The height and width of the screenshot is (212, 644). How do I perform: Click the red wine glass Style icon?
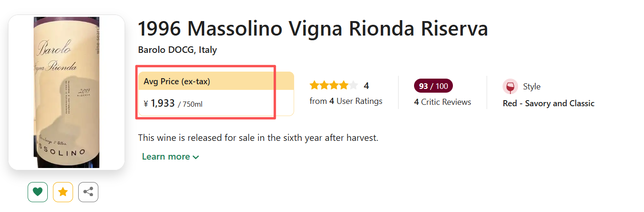510,87
